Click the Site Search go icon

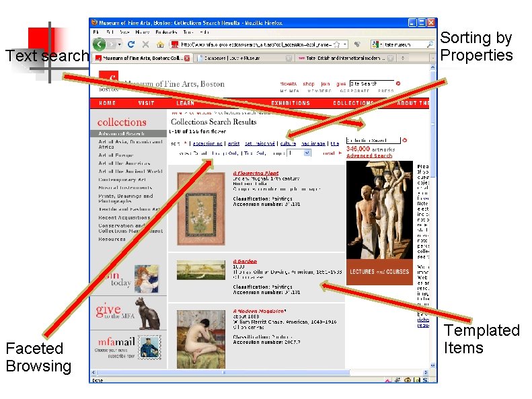[x=398, y=83]
